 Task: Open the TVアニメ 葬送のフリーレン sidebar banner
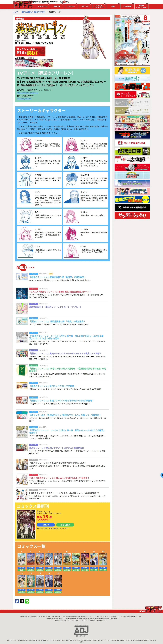click(132, 79)
